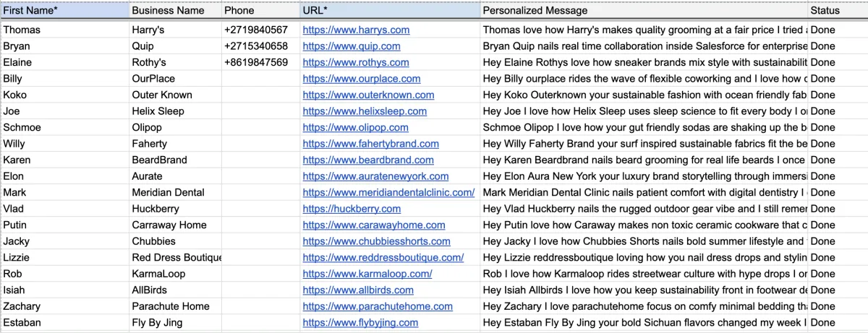This screenshot has width=868, height=333.
Task: Select the cell containing Billy
Action: [x=64, y=79]
